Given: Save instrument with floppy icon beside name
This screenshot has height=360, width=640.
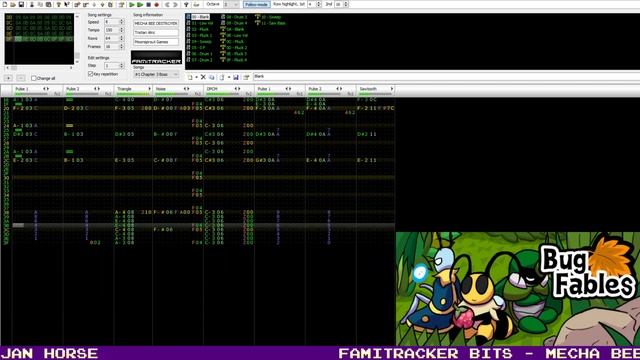Looking at the screenshot, I should click(236, 77).
